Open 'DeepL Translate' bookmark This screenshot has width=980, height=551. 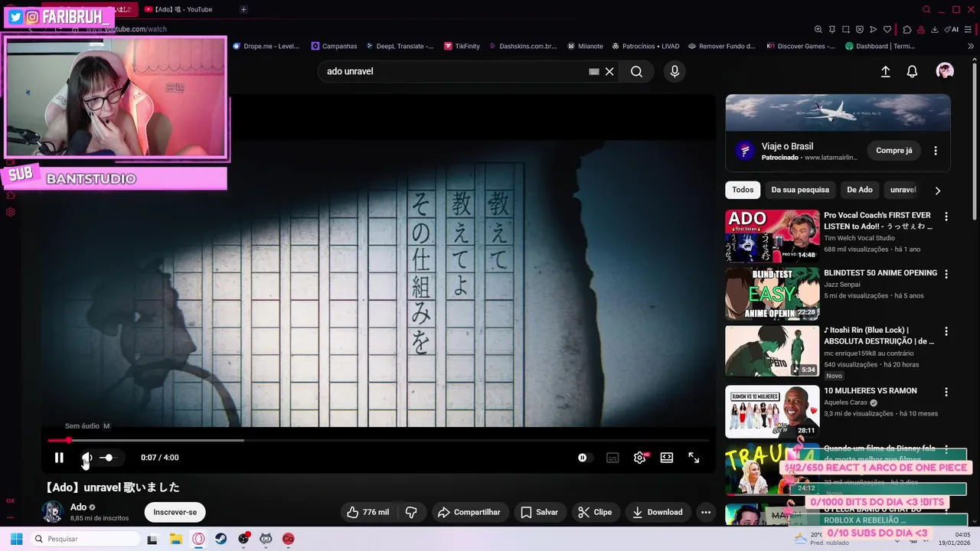click(400, 46)
